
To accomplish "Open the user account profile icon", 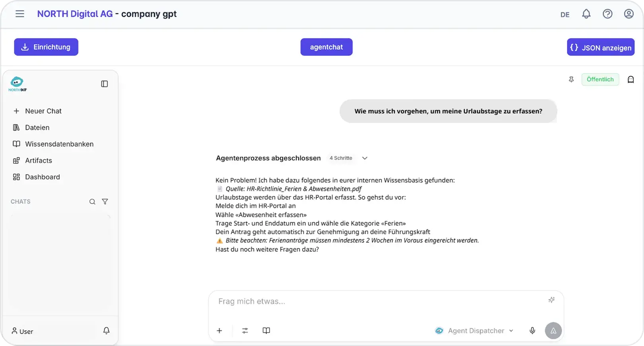I will (629, 14).
